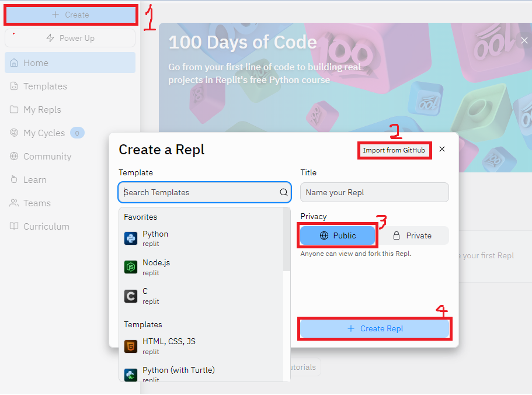Dismiss the 100 Days of Code banner
Image resolution: width=532 pixels, height=395 pixels.
point(524,40)
